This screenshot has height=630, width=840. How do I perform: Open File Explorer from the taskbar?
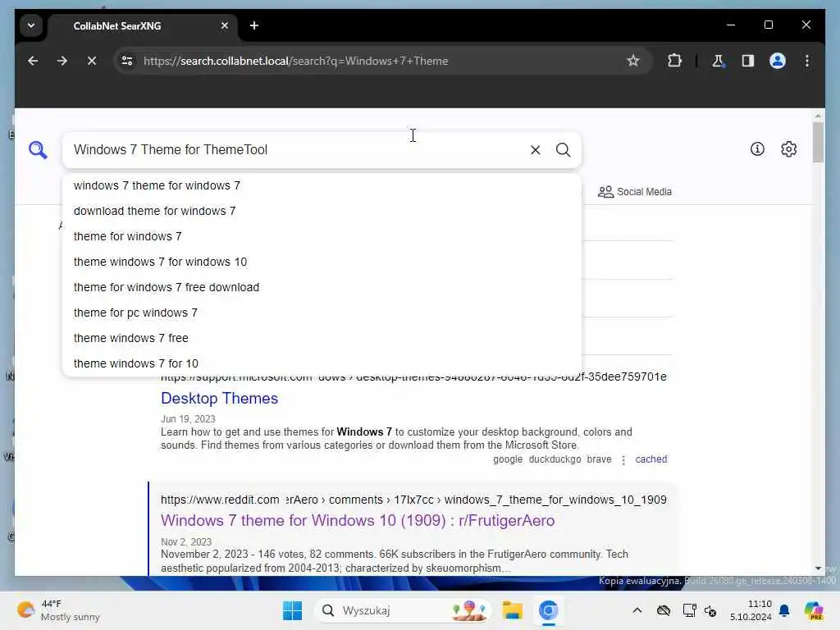[x=512, y=610]
